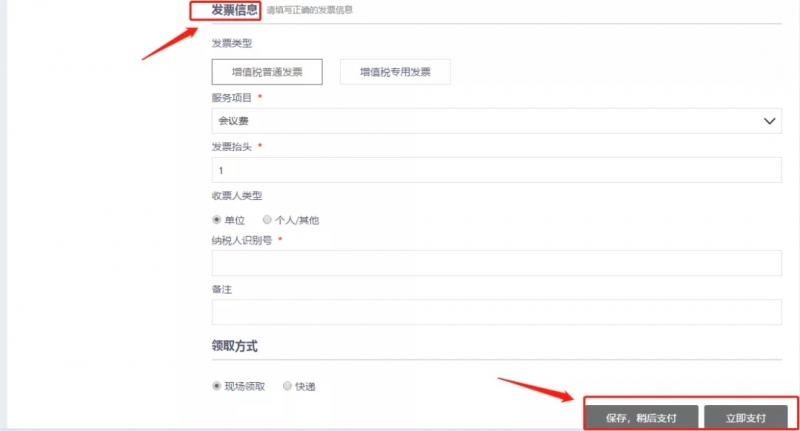Image resolution: width=800 pixels, height=431 pixels.
Task: Click the 发票抬头 field label
Action: pos(232,146)
